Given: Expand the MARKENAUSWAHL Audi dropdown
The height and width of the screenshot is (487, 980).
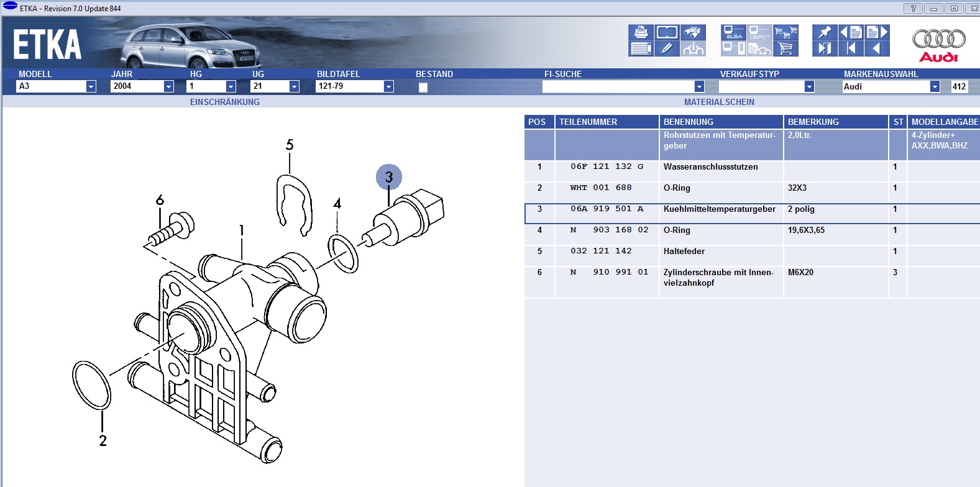Looking at the screenshot, I should (934, 86).
